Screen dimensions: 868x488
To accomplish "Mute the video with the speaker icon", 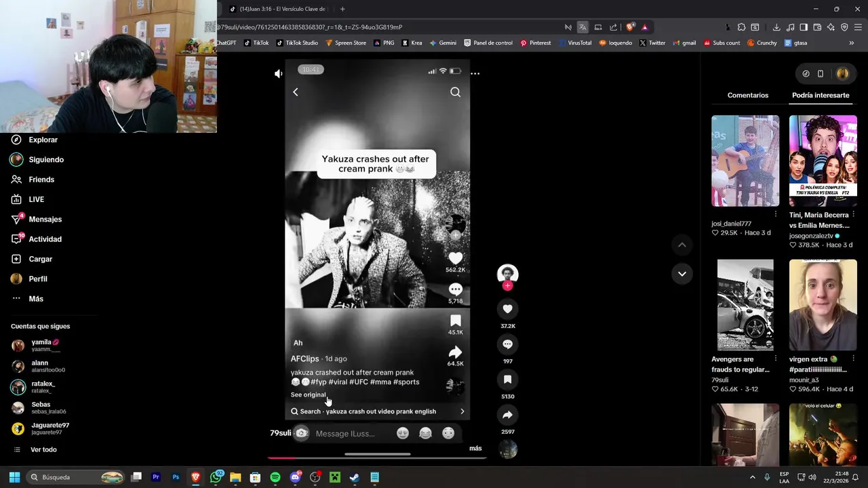I will tap(278, 73).
